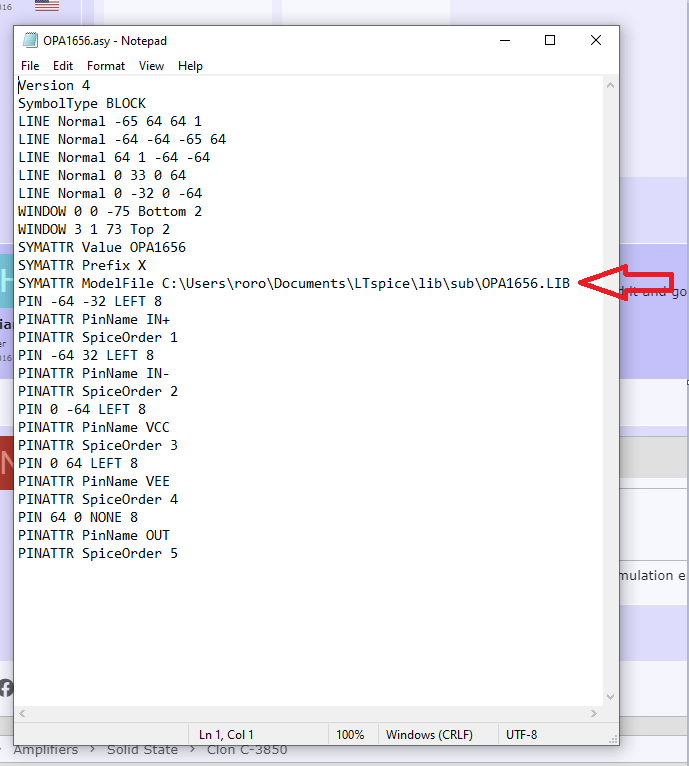
Task: Click line 'PINATTR SpiceOrder 2'
Action: (98, 391)
